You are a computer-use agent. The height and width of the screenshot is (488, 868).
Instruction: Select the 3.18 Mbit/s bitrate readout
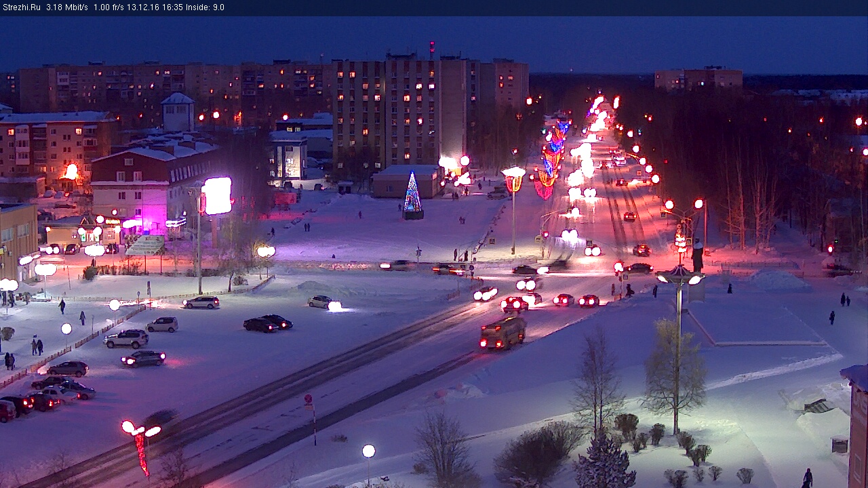click(x=67, y=7)
